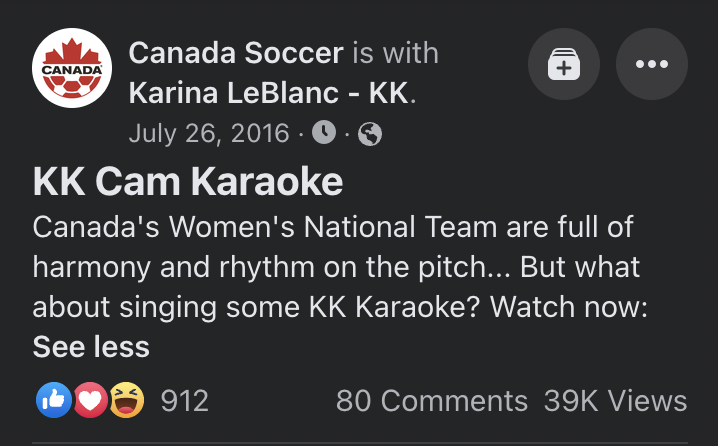The height and width of the screenshot is (446, 718).
Task: Collapse the post with See less
Action: tap(91, 347)
